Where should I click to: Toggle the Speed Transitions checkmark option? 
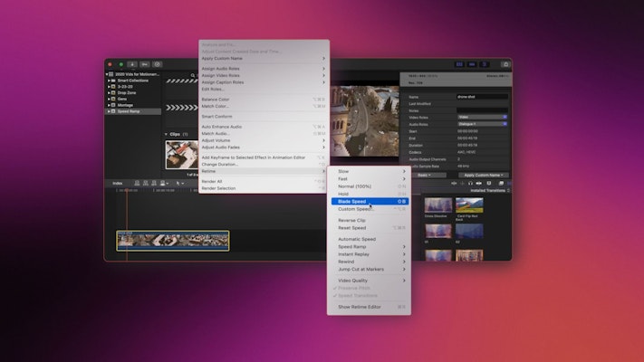point(357,295)
